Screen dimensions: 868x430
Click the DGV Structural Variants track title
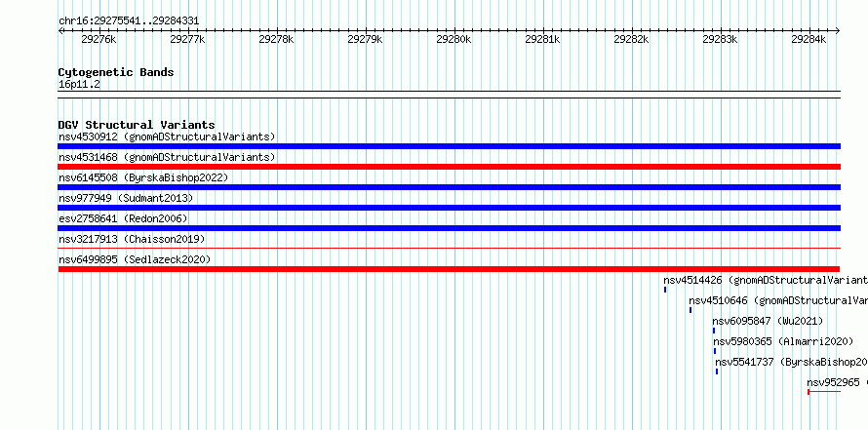coord(137,125)
